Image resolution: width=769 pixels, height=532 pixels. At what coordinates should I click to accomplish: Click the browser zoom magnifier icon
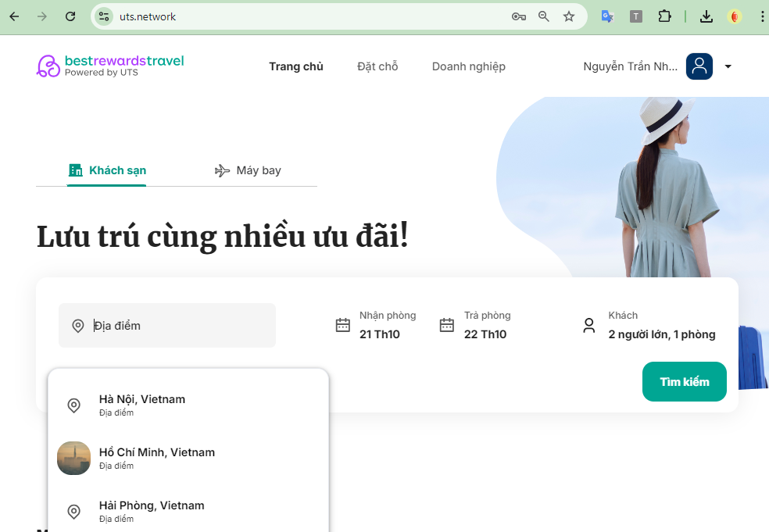(543, 16)
